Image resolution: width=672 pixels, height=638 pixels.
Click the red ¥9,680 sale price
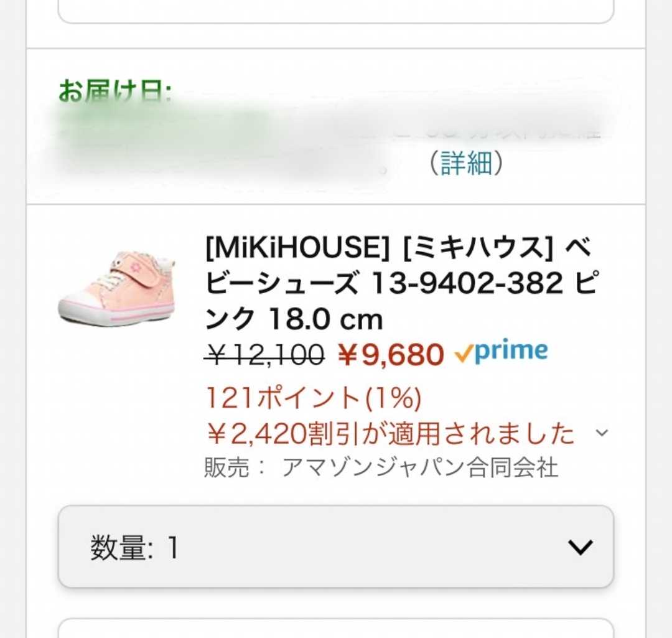point(390,355)
